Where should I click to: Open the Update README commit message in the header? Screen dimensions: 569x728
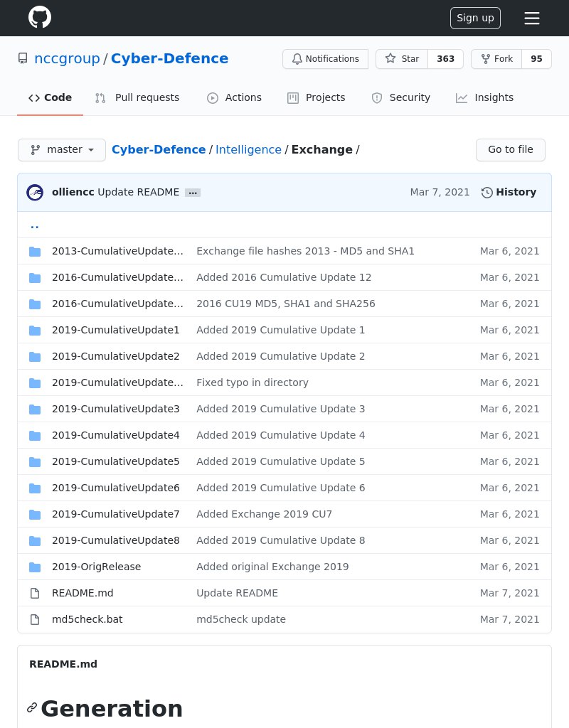coord(139,192)
